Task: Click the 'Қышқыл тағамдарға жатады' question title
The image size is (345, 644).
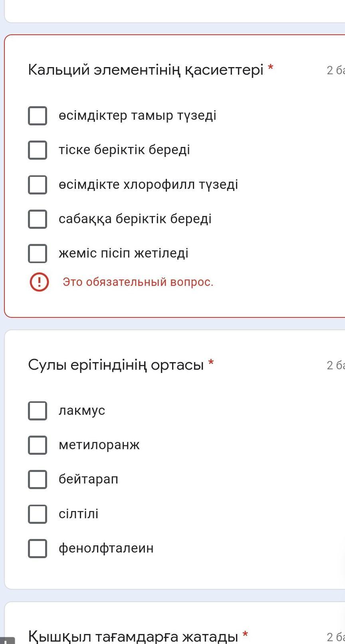Action: [133, 636]
